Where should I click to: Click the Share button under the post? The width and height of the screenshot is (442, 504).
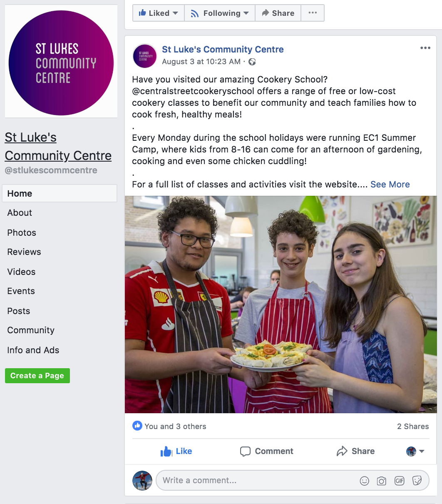click(355, 451)
